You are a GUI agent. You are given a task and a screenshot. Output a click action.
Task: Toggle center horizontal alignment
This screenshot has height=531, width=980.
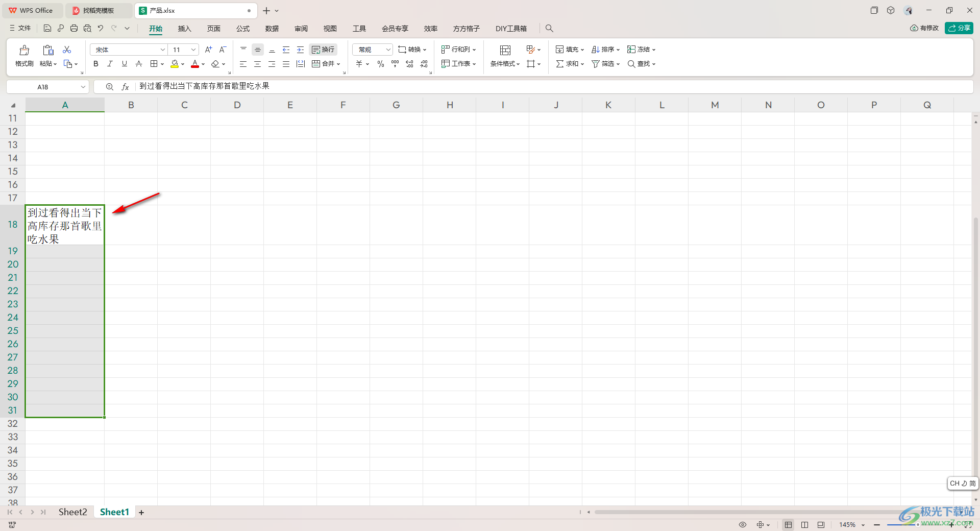click(x=258, y=64)
